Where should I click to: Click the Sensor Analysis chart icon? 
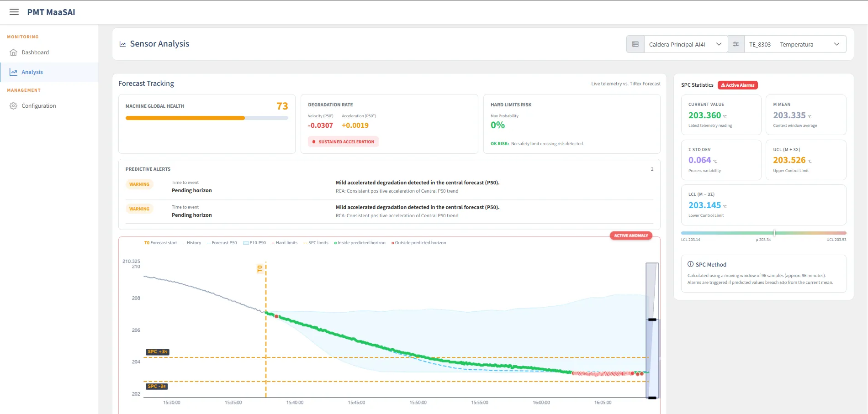point(122,44)
